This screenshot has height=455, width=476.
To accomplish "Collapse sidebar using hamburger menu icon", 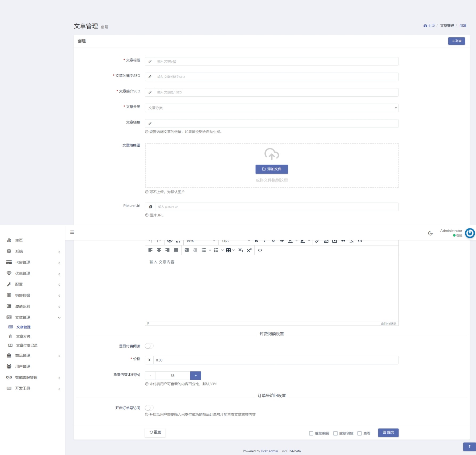I will (72, 232).
